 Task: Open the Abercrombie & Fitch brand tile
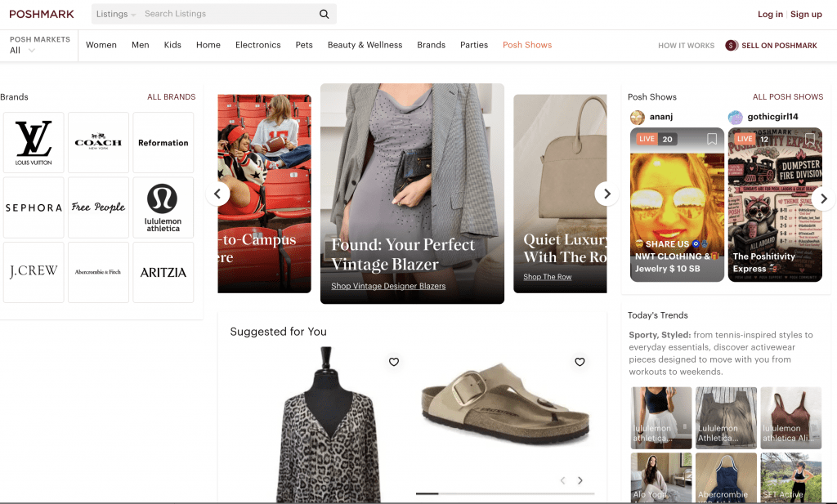tap(98, 272)
